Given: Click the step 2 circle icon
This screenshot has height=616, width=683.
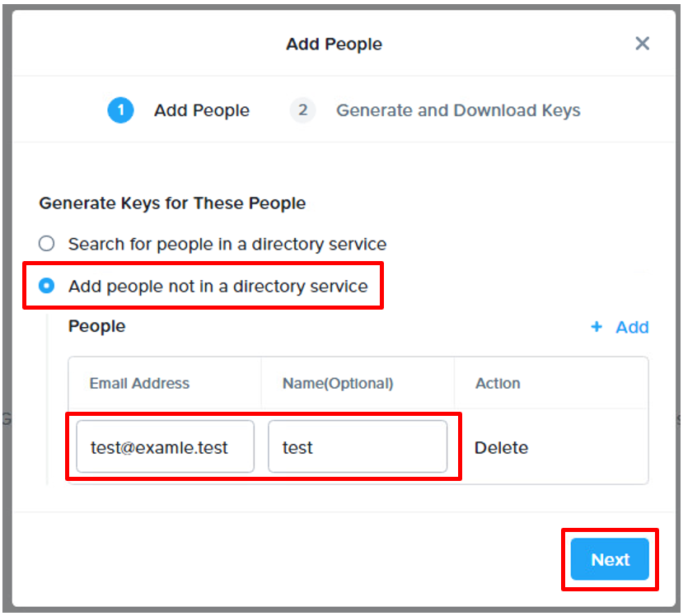Looking at the screenshot, I should click(302, 110).
